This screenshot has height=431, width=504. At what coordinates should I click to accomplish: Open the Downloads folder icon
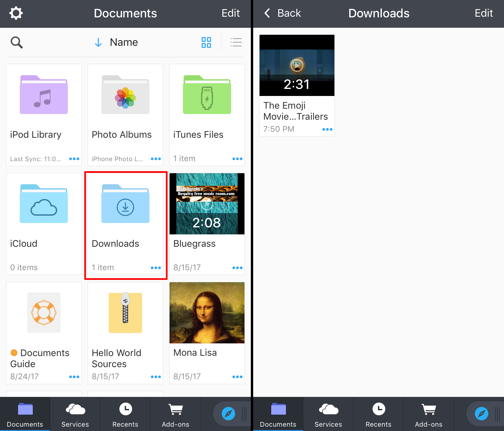pyautogui.click(x=125, y=204)
